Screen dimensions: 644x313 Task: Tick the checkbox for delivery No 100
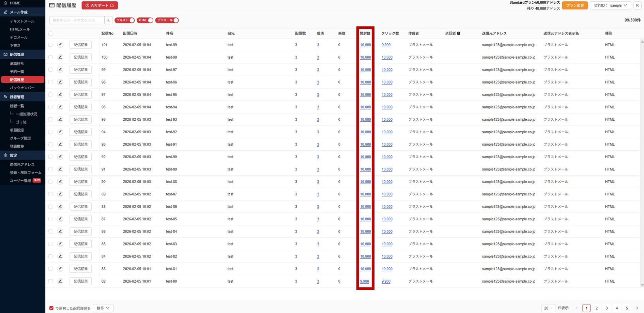(50, 57)
